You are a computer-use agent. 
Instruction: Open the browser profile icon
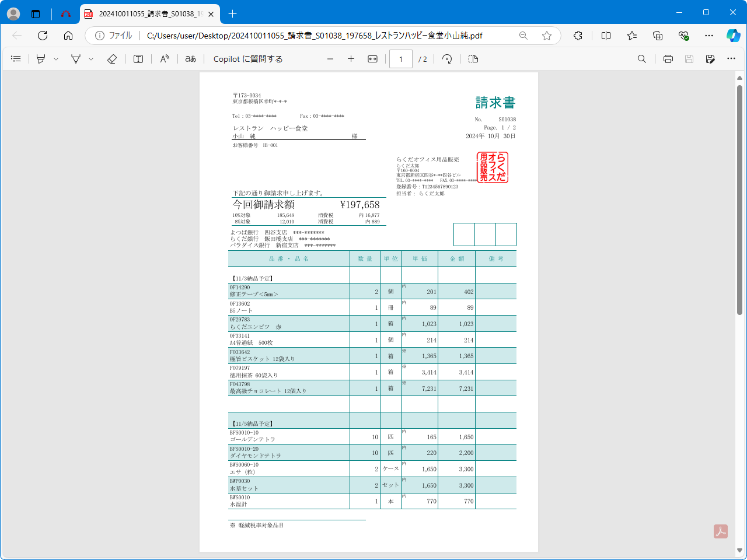click(x=13, y=13)
